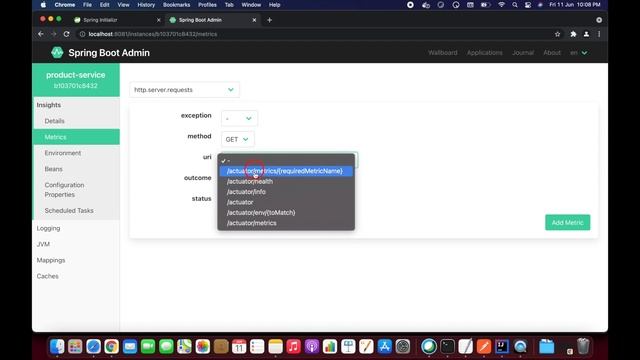640x360 pixels.
Task: Choose /actuator/env/{toMatch} uri option
Action: coord(286,213)
